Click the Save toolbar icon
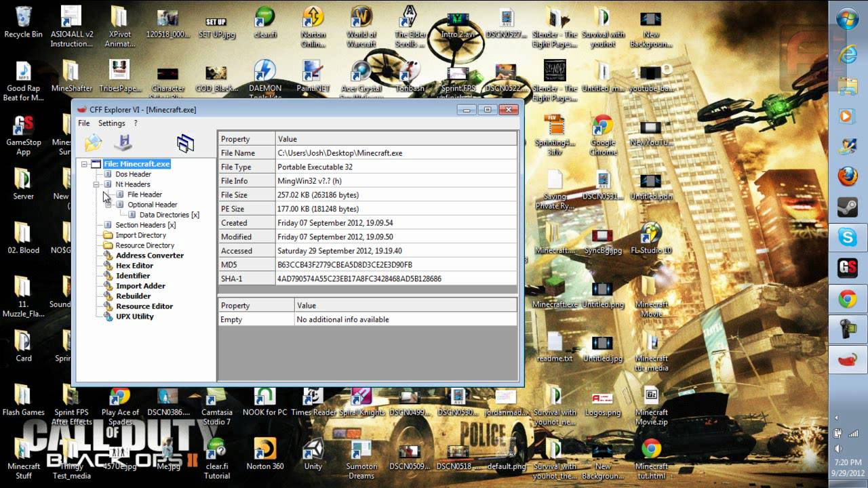 tap(123, 142)
